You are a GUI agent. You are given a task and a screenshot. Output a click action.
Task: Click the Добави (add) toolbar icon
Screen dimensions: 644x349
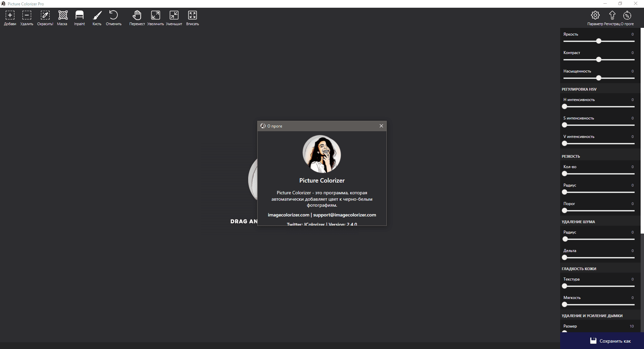(10, 15)
